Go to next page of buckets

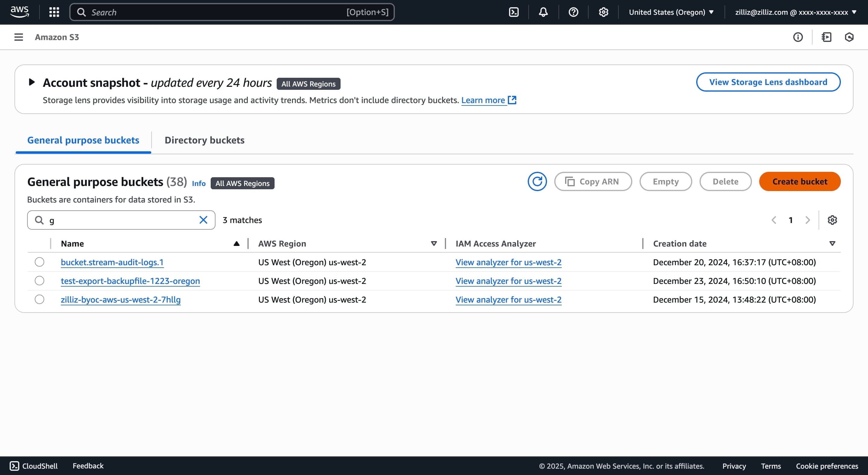tap(808, 220)
